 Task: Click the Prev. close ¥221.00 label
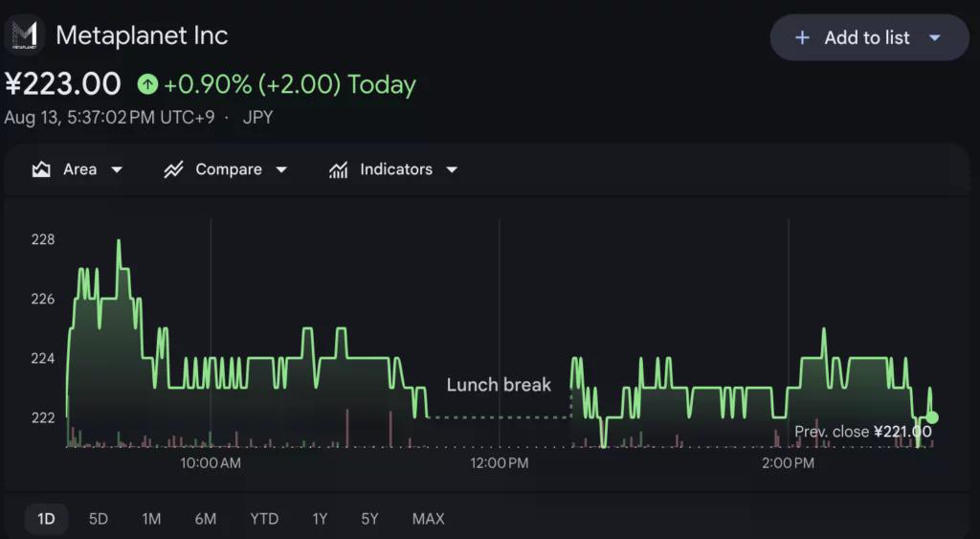(x=862, y=432)
